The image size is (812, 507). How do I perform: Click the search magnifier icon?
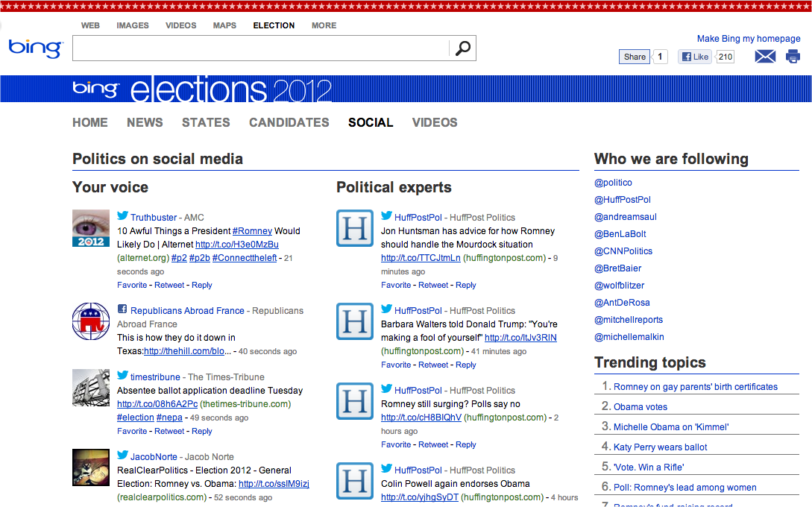click(463, 48)
